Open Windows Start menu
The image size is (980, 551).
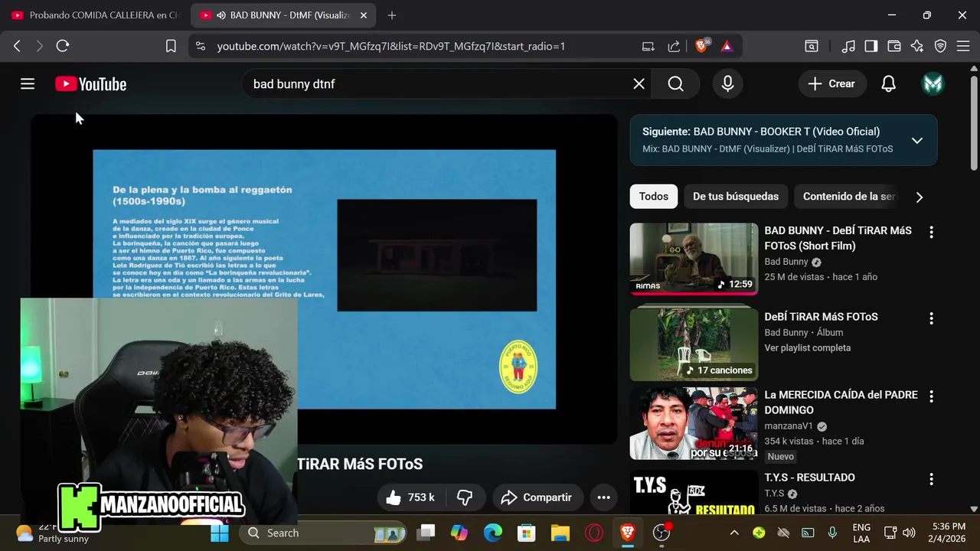point(220,533)
